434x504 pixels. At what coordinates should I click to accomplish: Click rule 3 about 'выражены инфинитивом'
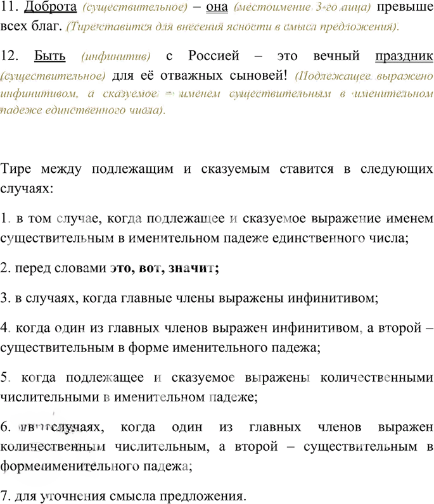pyautogui.click(x=189, y=299)
